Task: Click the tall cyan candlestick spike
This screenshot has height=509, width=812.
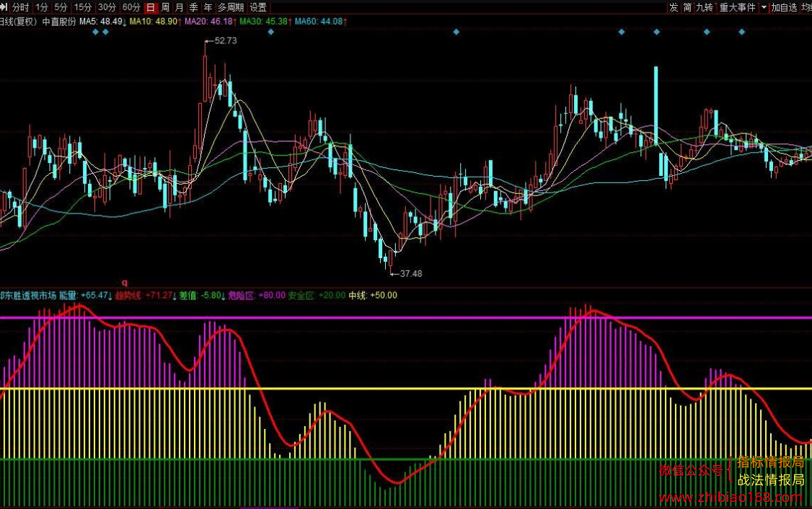Action: (x=656, y=105)
